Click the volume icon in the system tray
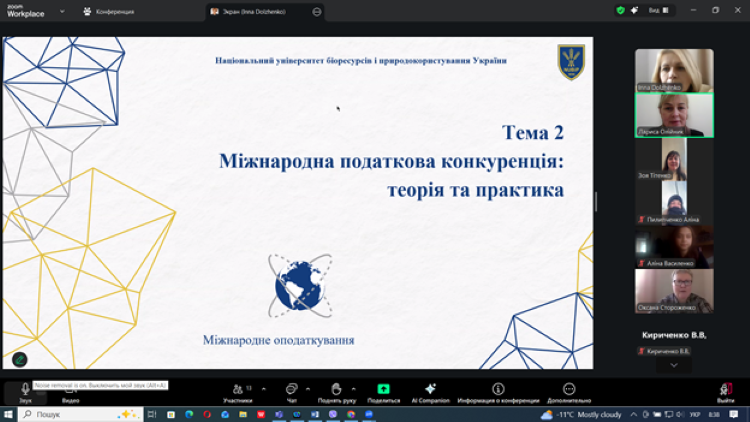Screen dimensions: 750x422 point(680,414)
